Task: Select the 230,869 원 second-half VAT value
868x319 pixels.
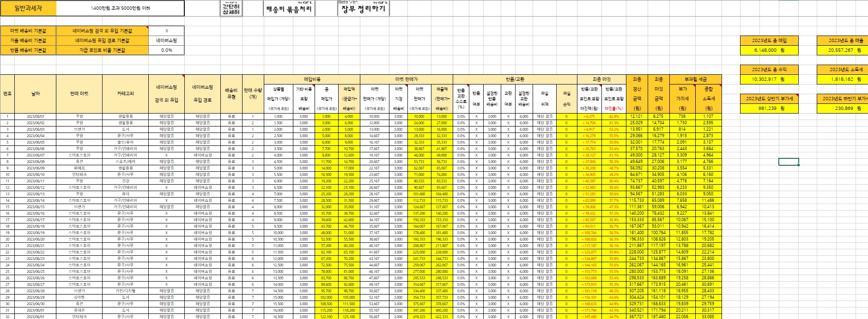Action: pos(843,108)
